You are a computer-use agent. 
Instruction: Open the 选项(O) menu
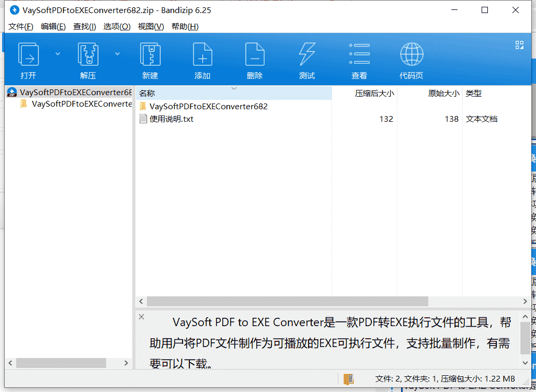[x=117, y=27]
